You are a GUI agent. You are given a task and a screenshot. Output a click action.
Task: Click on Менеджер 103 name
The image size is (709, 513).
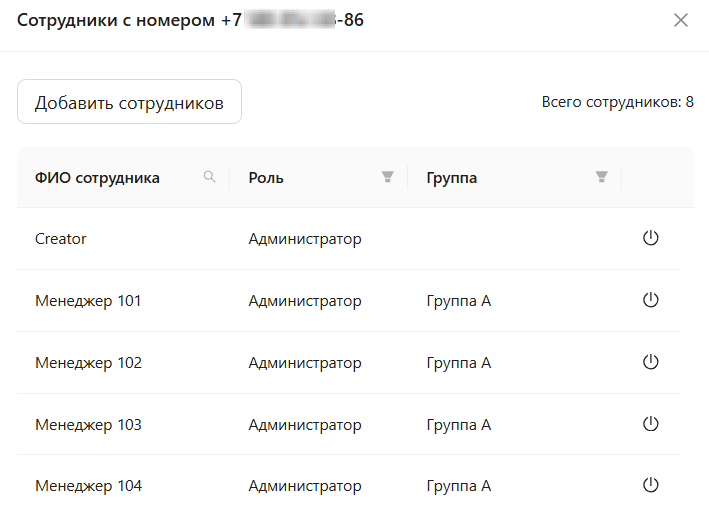(x=88, y=425)
